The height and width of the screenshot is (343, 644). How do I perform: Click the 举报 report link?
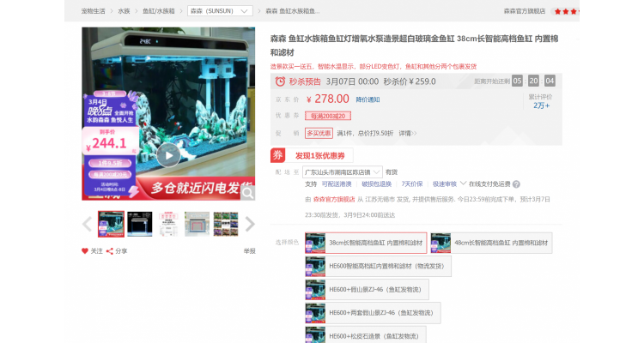tap(249, 250)
